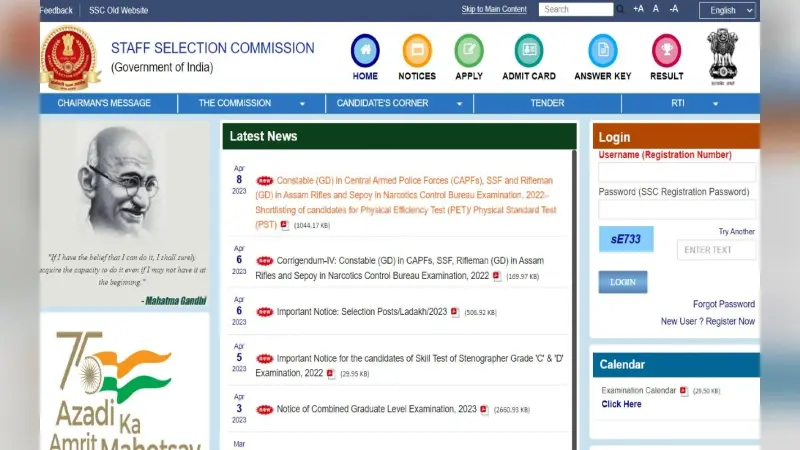Screen dimensions: 800x450
Task: Open PDF icon for Stenographer Skill Test notice
Action: pos(331,373)
